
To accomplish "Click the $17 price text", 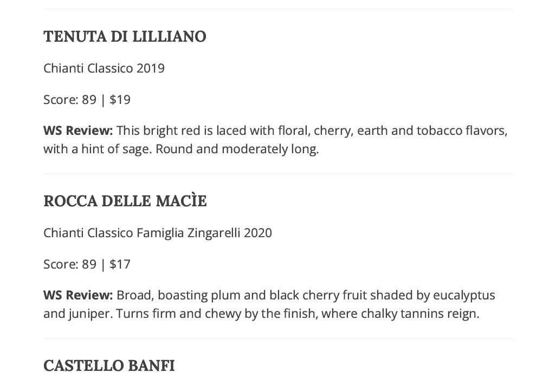I will pos(120,264).
